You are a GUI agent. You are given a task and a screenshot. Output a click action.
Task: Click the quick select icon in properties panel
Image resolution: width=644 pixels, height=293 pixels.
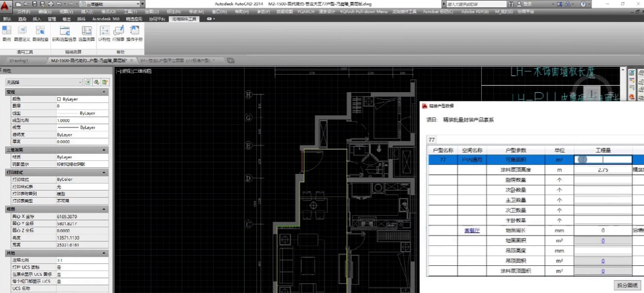(x=104, y=82)
